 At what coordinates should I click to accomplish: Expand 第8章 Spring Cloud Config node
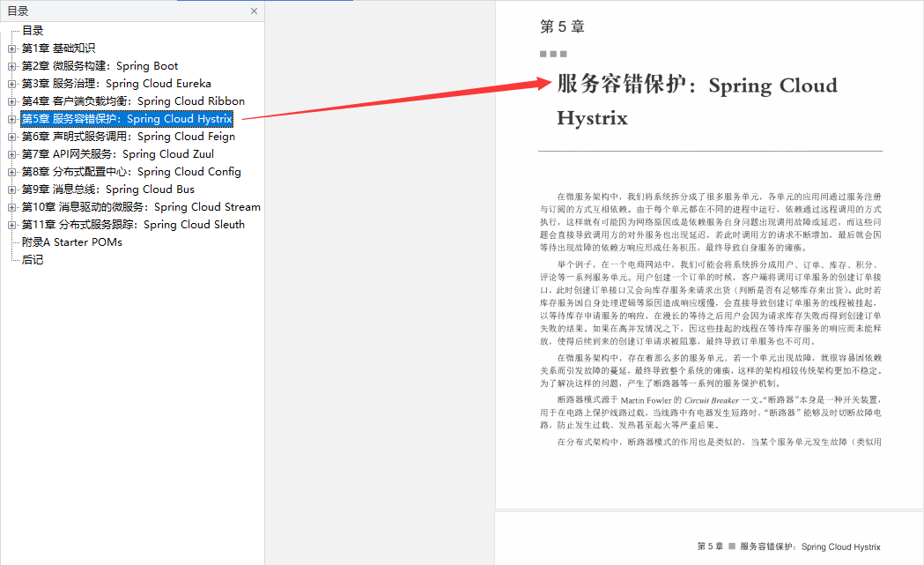click(11, 172)
